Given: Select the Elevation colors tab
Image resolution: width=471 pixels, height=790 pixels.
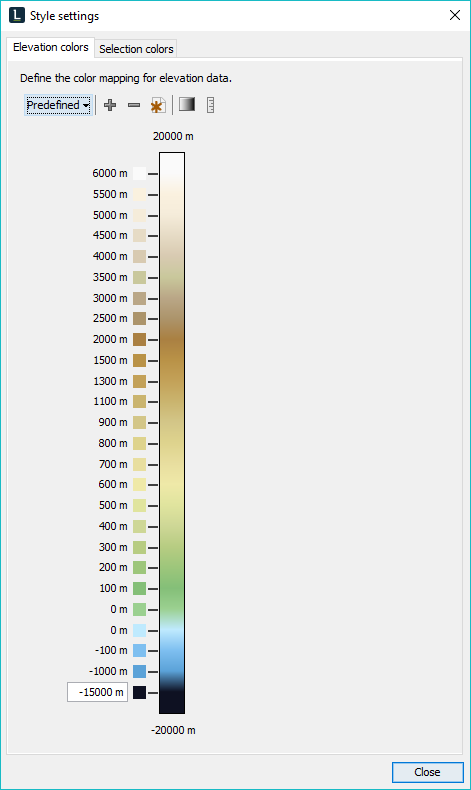Looking at the screenshot, I should click(x=50, y=47).
